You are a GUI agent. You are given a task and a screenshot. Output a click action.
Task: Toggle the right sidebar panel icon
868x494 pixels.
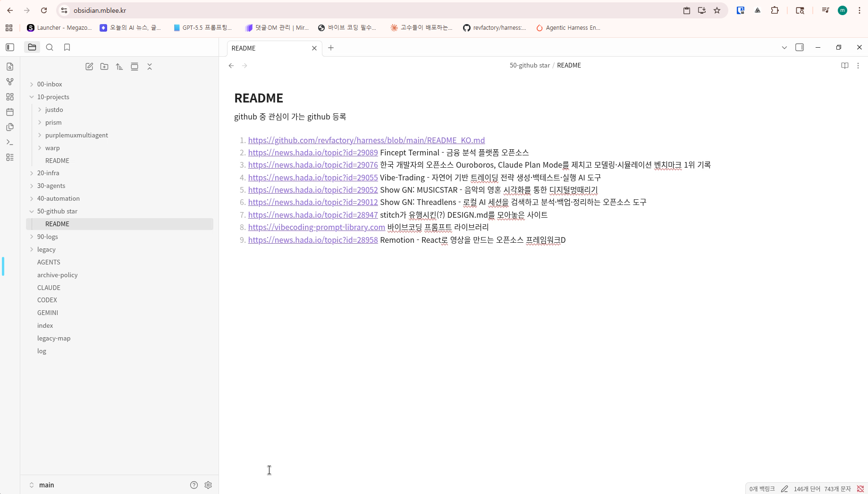[800, 47]
